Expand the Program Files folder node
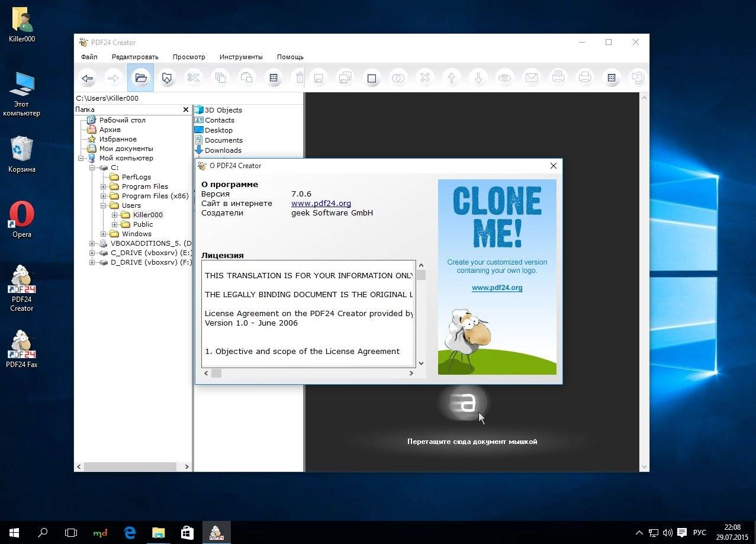 pyautogui.click(x=104, y=186)
